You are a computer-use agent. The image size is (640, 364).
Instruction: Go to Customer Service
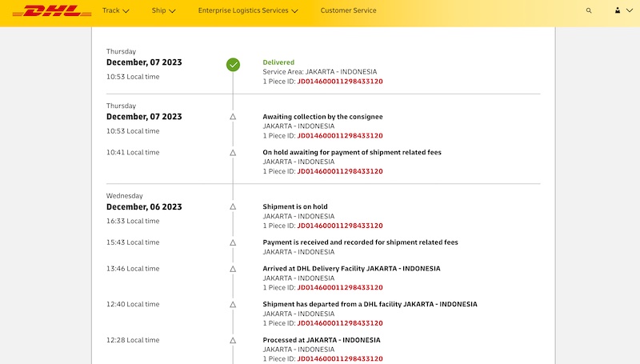coord(348,10)
